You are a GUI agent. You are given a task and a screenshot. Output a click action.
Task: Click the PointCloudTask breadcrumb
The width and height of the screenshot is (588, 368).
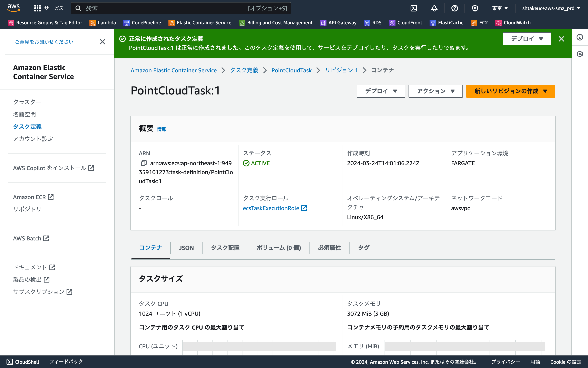coord(291,70)
